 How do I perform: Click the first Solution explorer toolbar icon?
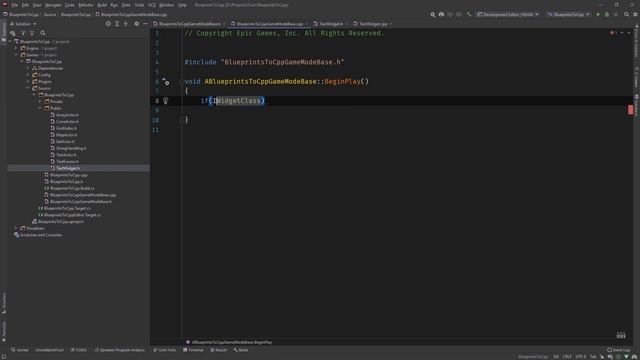pos(13,33)
